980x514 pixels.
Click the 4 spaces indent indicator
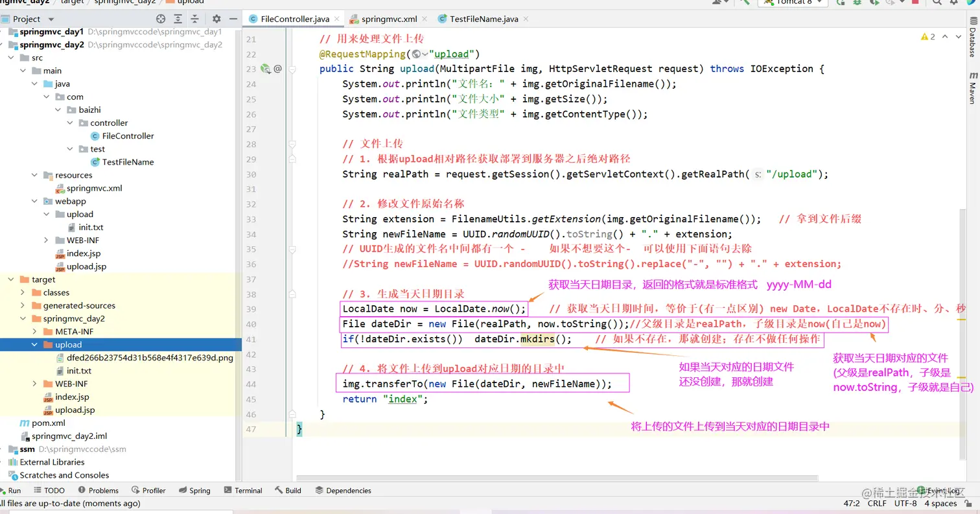tap(940, 504)
